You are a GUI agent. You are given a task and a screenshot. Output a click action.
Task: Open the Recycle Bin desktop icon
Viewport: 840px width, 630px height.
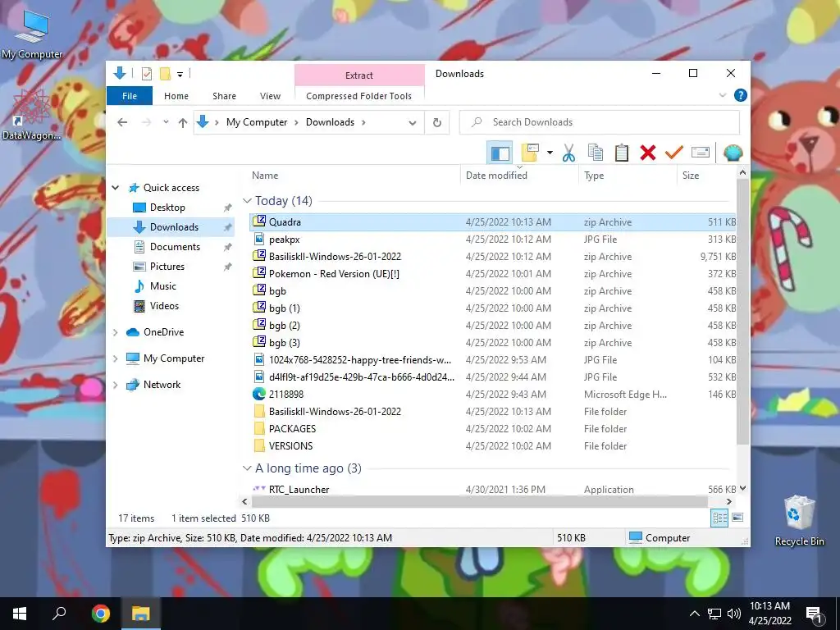point(799,521)
